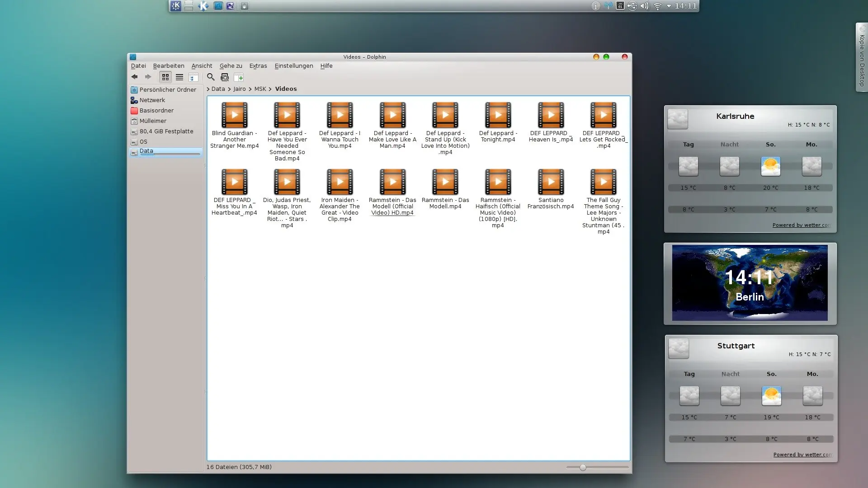Open the USB device notifier tray icon
The height and width of the screenshot is (488, 868).
pyautogui.click(x=632, y=6)
